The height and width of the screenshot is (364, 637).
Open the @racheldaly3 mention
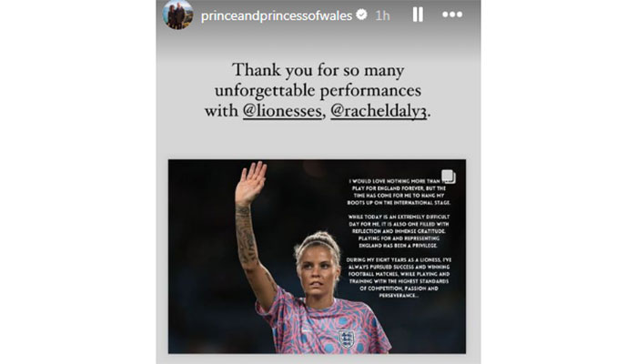(379, 111)
